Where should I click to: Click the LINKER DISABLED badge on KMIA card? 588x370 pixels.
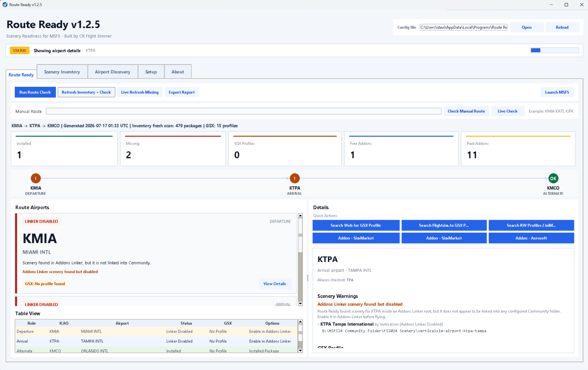click(41, 221)
